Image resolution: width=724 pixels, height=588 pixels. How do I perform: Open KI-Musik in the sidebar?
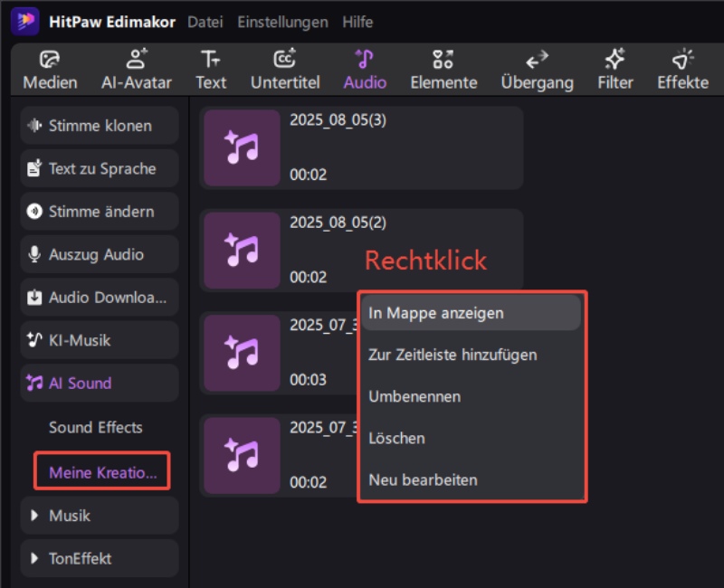[100, 340]
